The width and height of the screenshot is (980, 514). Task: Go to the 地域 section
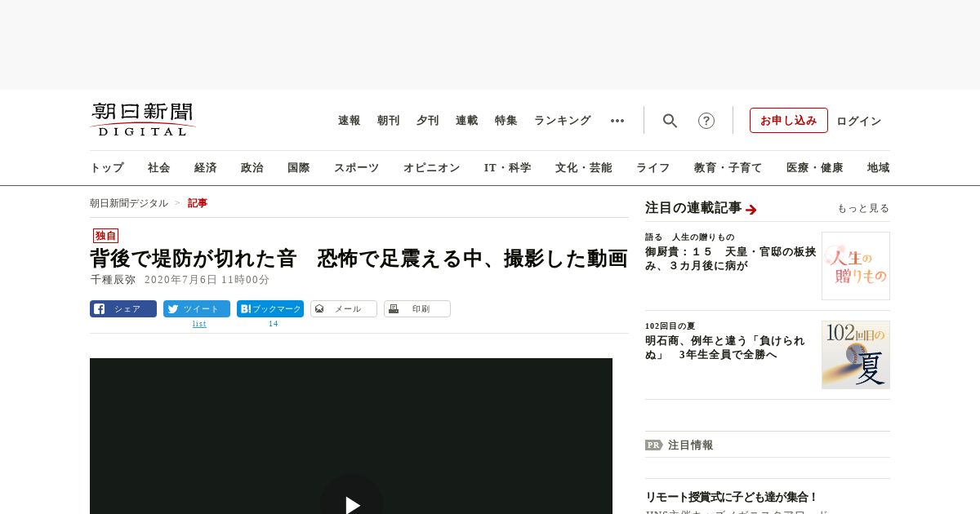coord(879,168)
